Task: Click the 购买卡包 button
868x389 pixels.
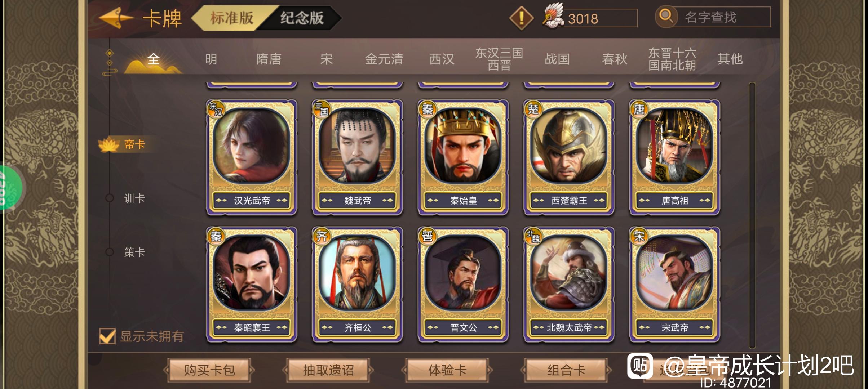Action: pos(209,370)
